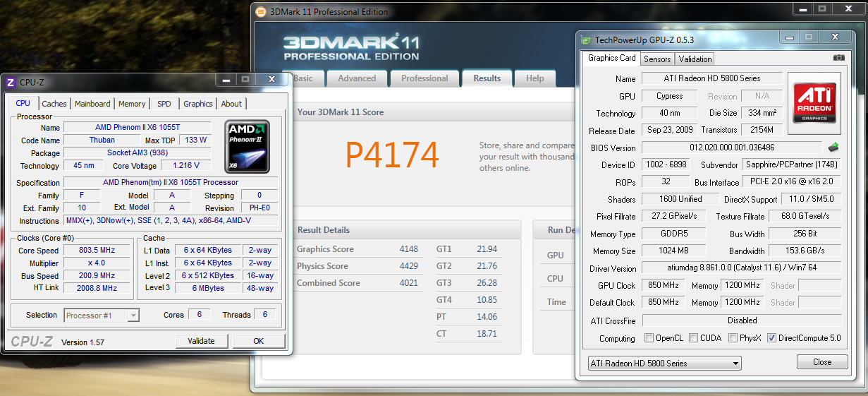Click the Core Voltage value 1.216 V

[x=186, y=166]
